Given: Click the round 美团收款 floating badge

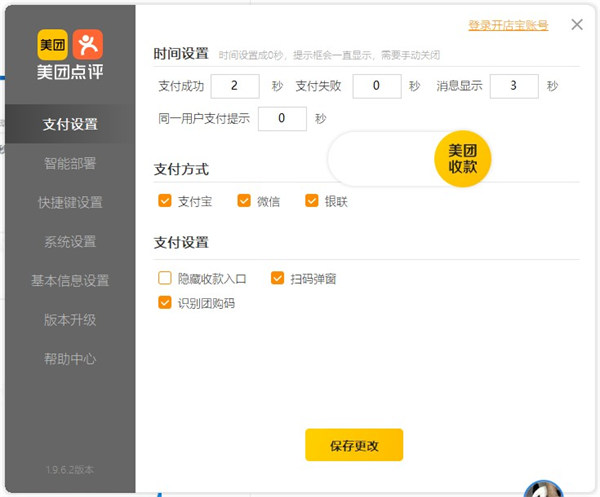Looking at the screenshot, I should 462,159.
